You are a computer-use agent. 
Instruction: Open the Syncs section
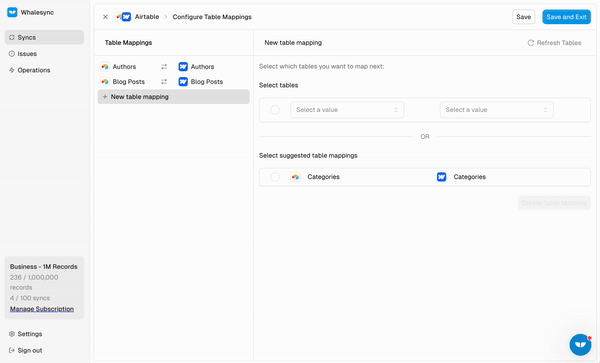tap(44, 37)
